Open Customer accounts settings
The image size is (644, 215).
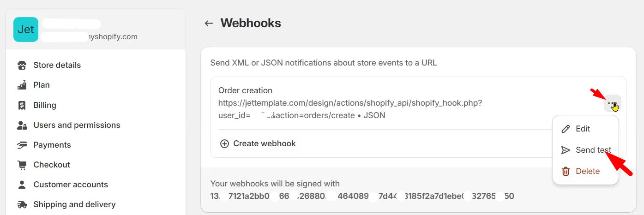(x=71, y=185)
